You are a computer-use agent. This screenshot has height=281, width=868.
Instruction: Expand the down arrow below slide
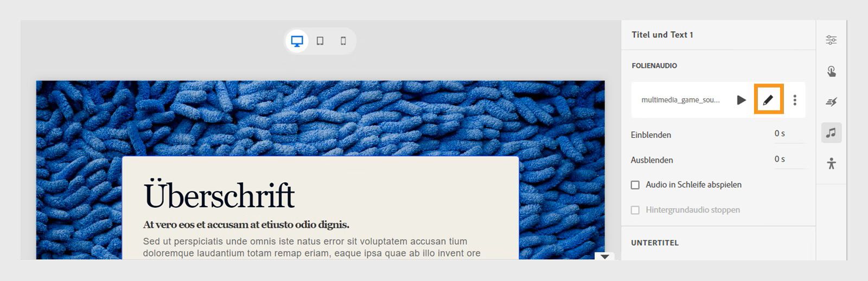(x=605, y=257)
